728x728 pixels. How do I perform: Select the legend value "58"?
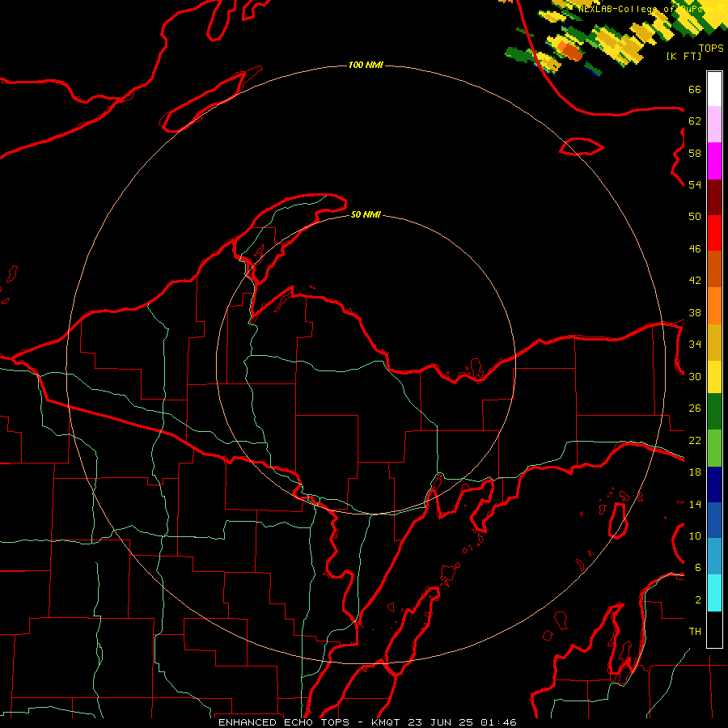695,153
